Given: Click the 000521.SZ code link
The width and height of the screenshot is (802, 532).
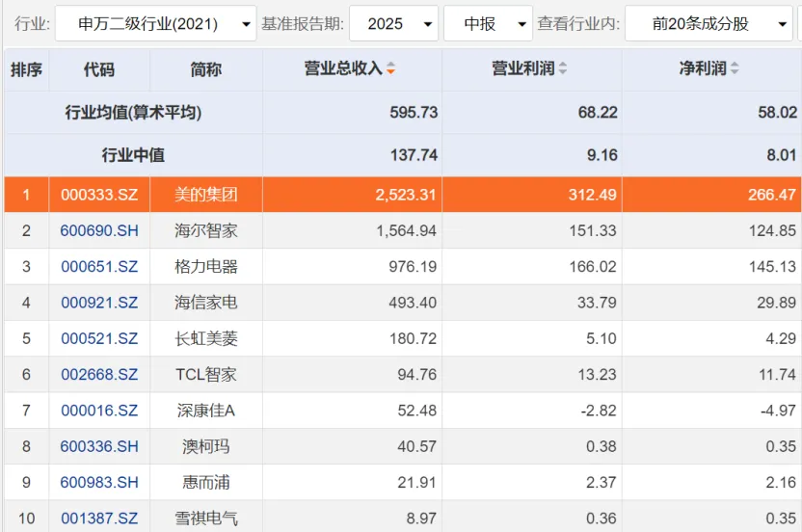Looking at the screenshot, I should 99,339.
